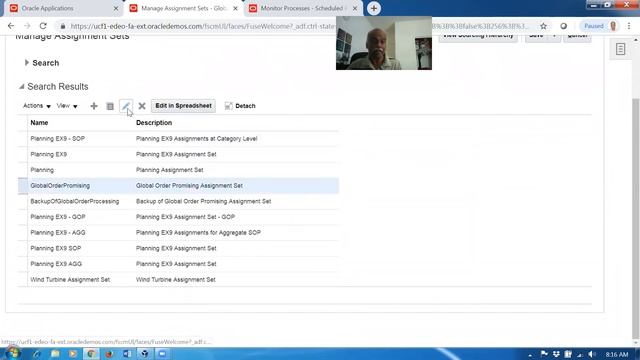Click the Action Center flag icon in tray
The width and height of the screenshot is (640, 360).
(x=544, y=354)
